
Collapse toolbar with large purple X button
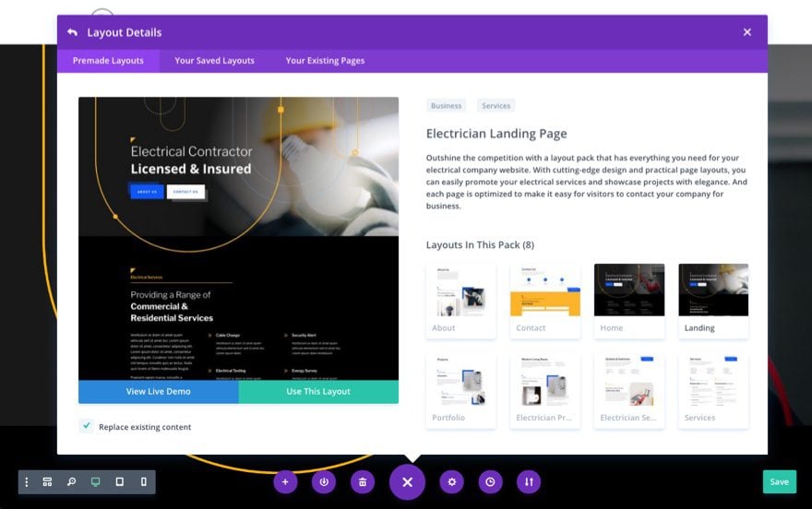coord(407,482)
